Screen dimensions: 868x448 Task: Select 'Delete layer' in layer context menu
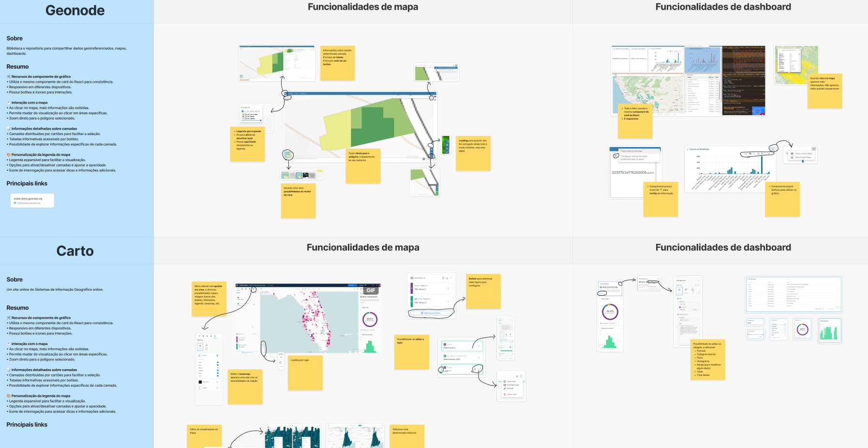511,394
